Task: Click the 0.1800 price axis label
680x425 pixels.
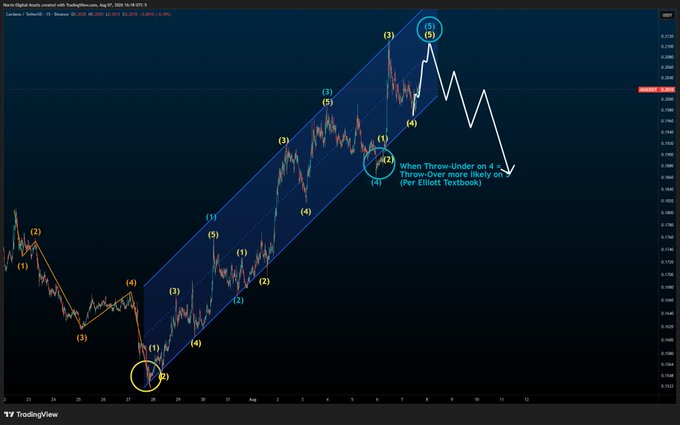Action: coord(667,212)
